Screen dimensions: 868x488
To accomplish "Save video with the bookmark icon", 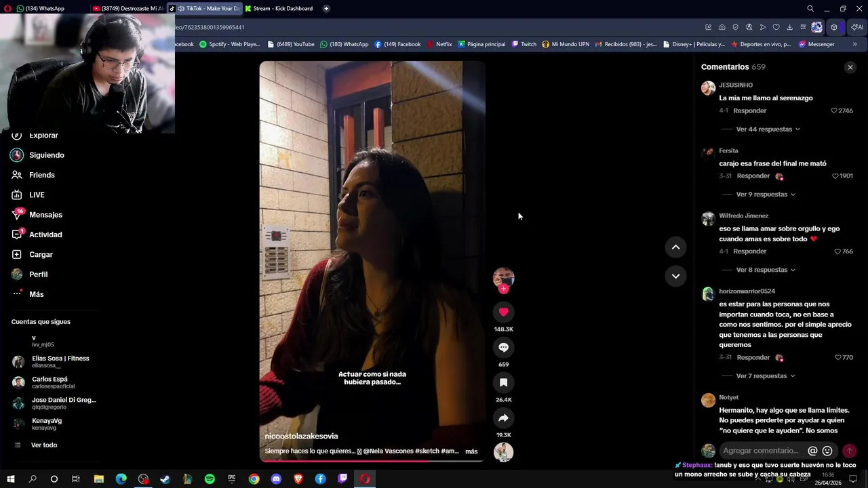I will (x=503, y=382).
